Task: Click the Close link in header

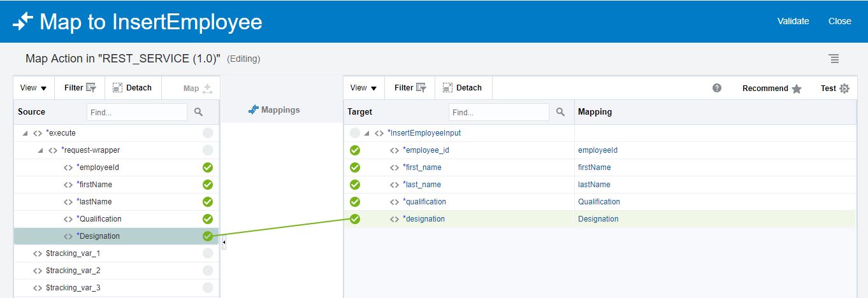Action: (x=839, y=21)
